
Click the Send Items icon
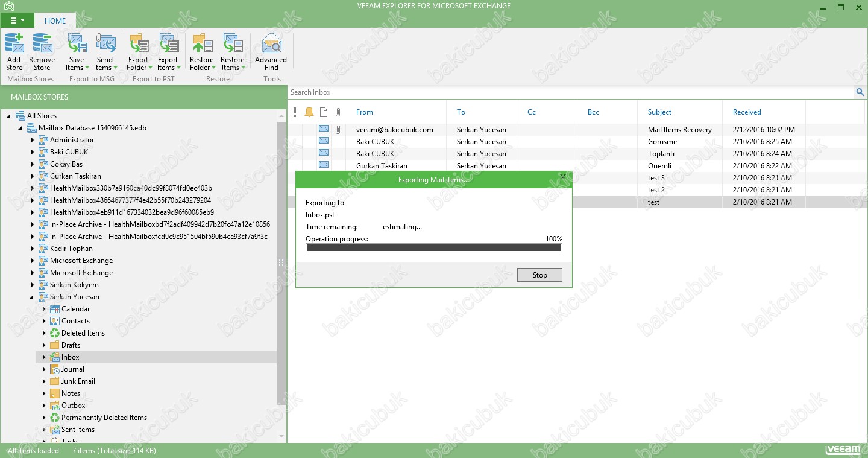[105, 52]
